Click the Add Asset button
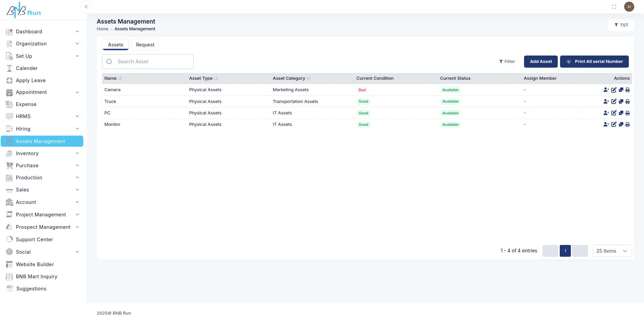 coord(541,62)
